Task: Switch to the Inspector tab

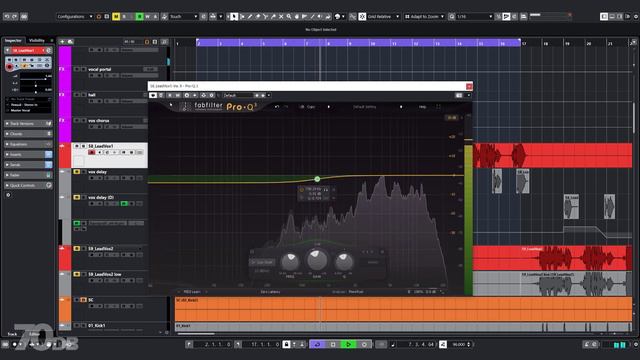Action: coord(13,40)
